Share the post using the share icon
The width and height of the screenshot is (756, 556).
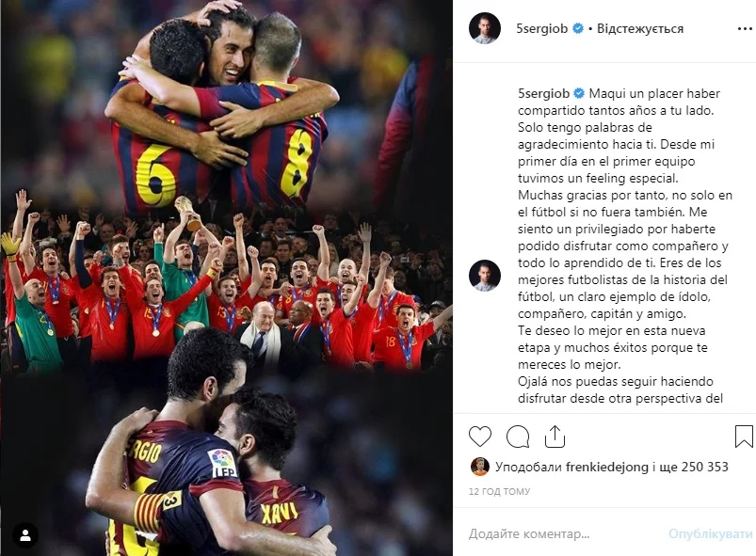[x=555, y=436]
